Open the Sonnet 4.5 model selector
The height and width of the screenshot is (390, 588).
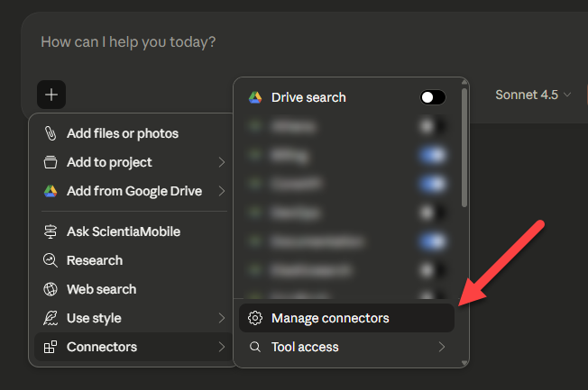(x=533, y=95)
